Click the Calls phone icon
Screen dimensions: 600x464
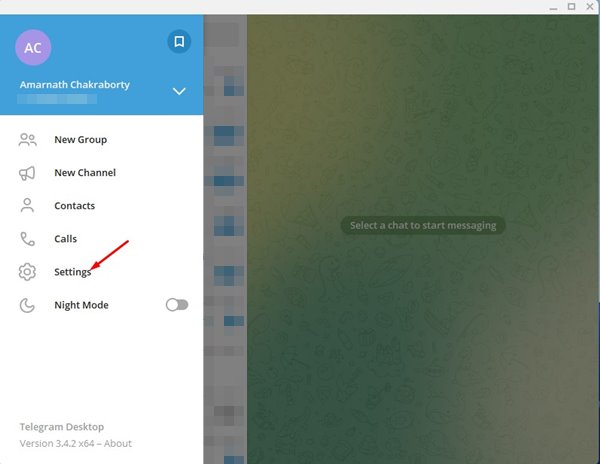point(28,239)
